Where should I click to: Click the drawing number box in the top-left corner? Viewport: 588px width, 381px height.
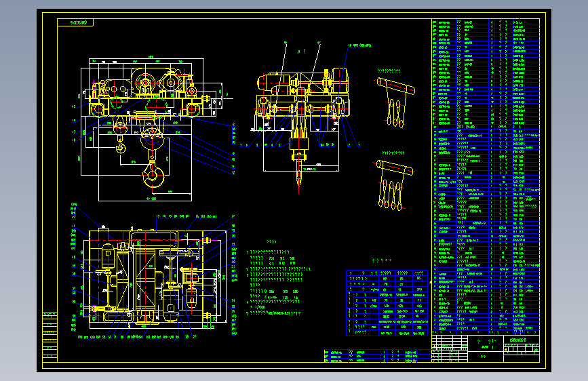pyautogui.click(x=75, y=22)
